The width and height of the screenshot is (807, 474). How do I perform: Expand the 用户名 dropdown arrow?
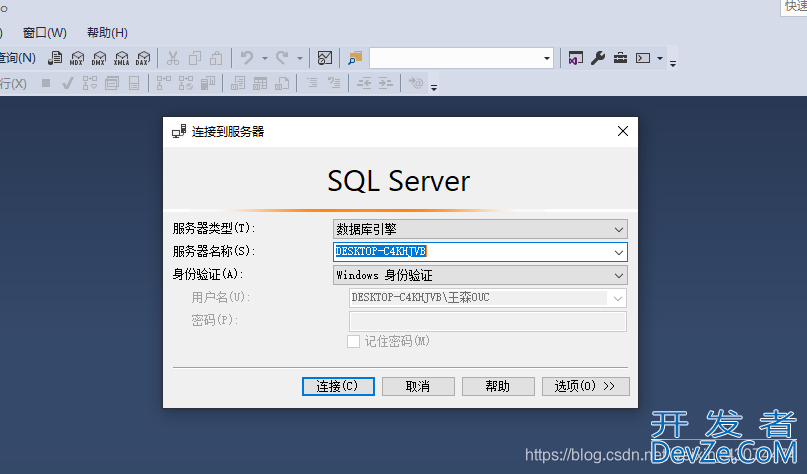point(618,298)
